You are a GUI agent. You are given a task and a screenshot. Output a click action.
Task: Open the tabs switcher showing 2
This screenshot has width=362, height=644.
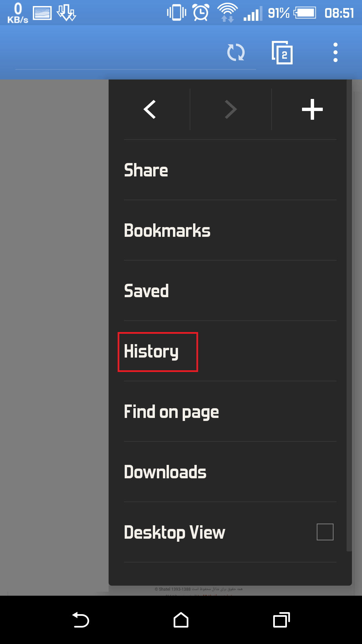(282, 53)
